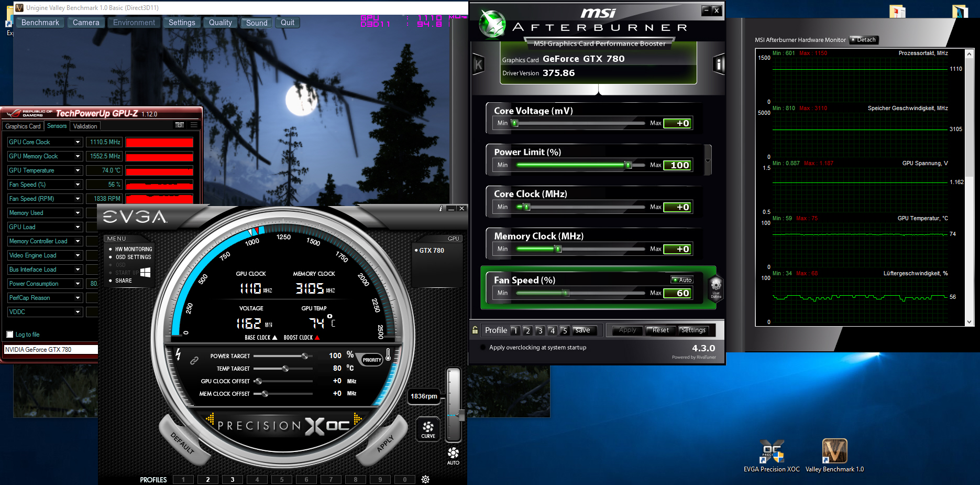Switch to the Graphics Card tab in GPU-Z
The width and height of the screenshot is (980, 485).
(23, 126)
